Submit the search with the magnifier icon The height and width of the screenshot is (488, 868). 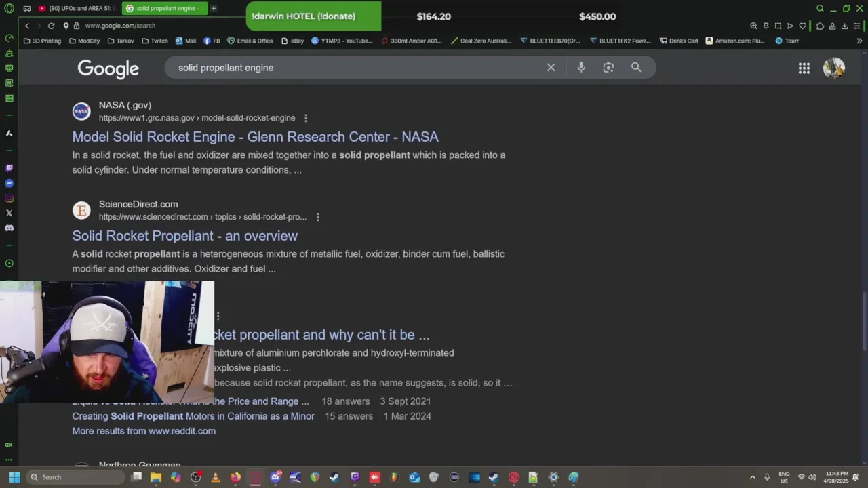click(x=636, y=67)
